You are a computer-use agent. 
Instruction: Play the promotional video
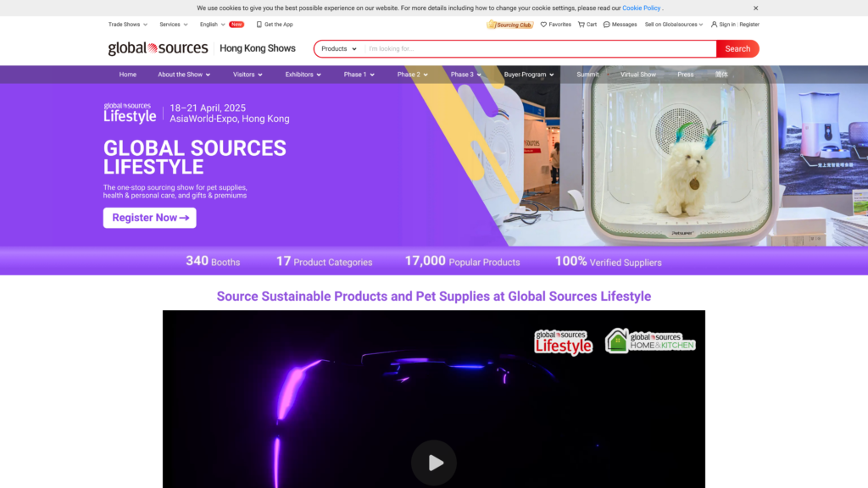coord(433,463)
